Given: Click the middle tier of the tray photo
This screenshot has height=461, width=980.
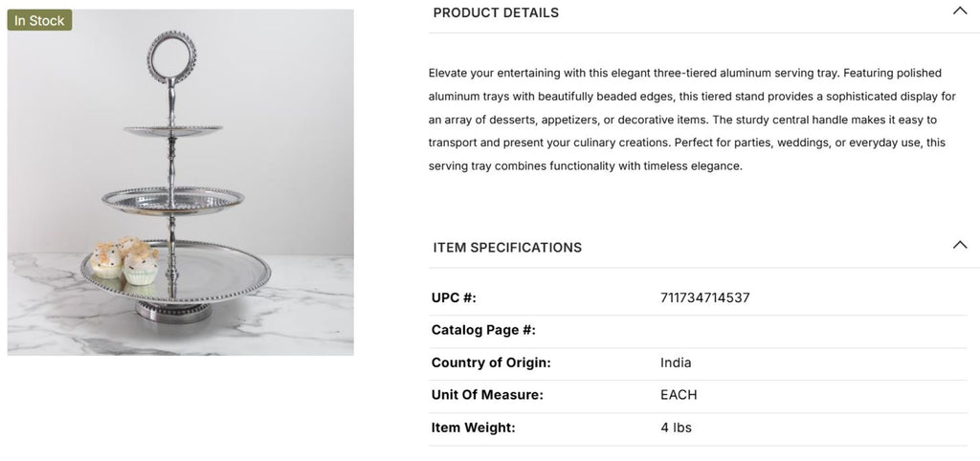Looking at the screenshot, I should click(170, 198).
